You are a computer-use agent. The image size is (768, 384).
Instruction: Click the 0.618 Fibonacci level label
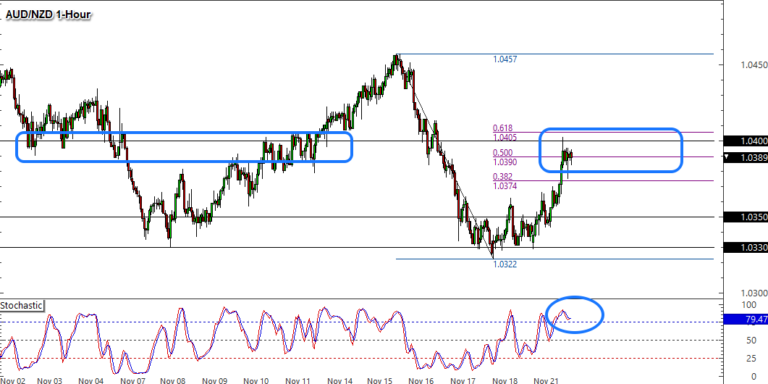503,128
